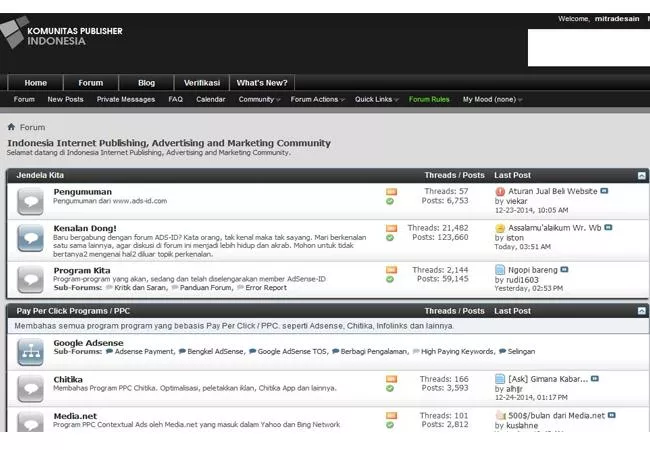Open the Quick Links dropdown menu

pyautogui.click(x=376, y=99)
